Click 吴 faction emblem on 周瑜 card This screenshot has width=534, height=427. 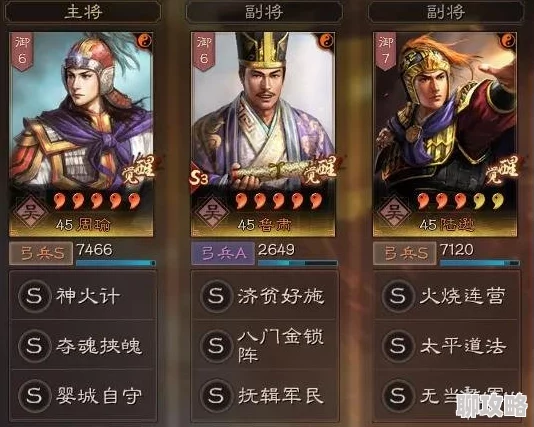31,212
